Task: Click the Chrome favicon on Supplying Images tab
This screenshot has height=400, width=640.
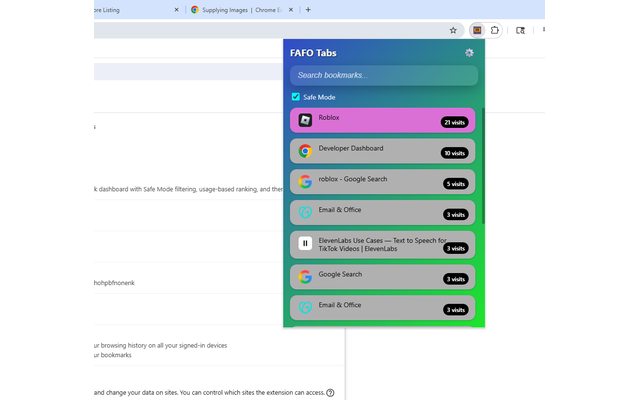Action: [x=195, y=10]
